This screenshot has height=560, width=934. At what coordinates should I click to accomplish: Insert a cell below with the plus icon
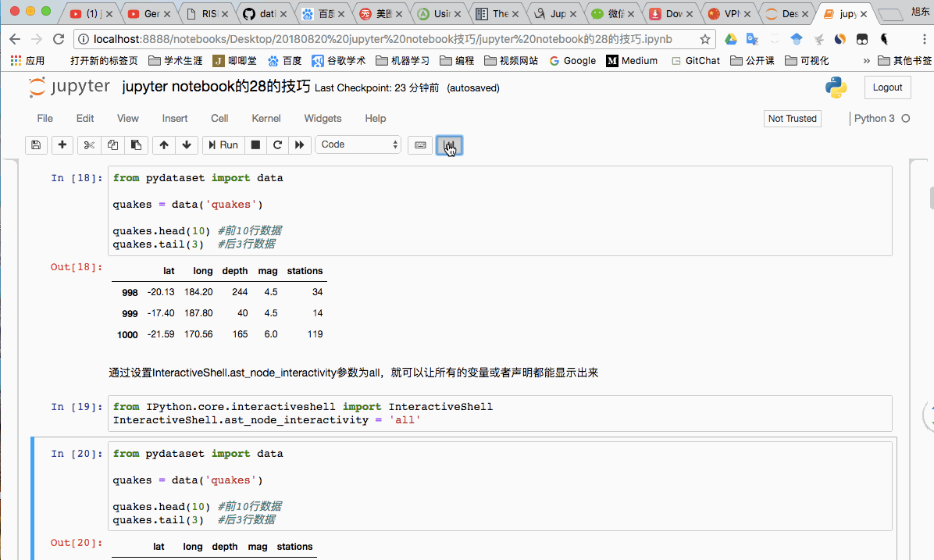pos(62,144)
